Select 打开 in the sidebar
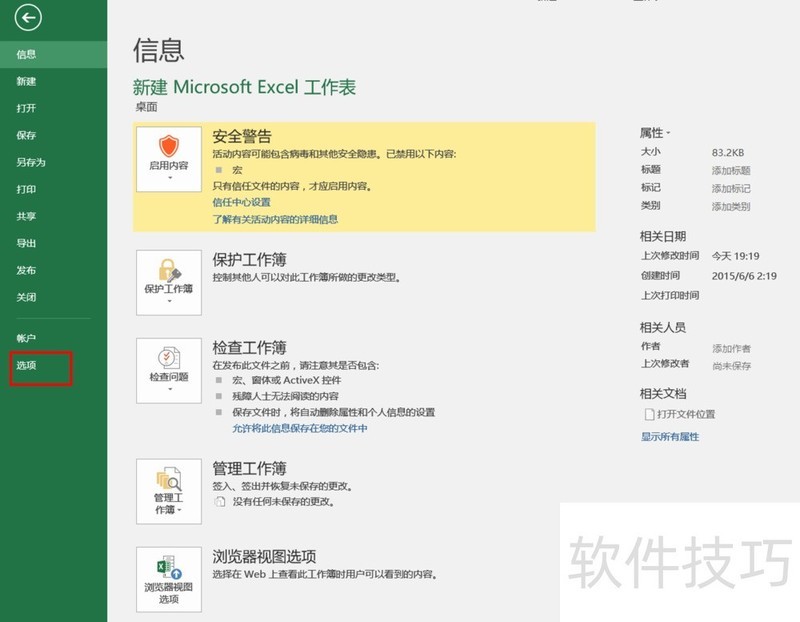 54,108
